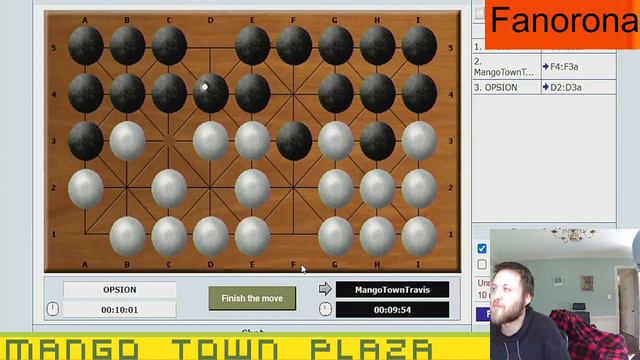640x360 pixels.
Task: Click the empty intersection at C3
Action: click(x=169, y=141)
